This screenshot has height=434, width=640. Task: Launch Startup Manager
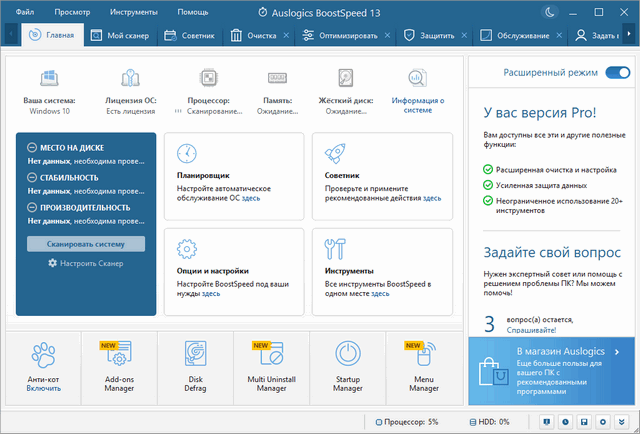(x=347, y=366)
